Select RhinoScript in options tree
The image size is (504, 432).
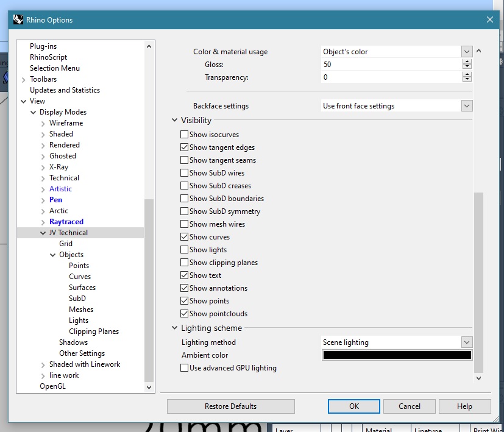coord(48,57)
